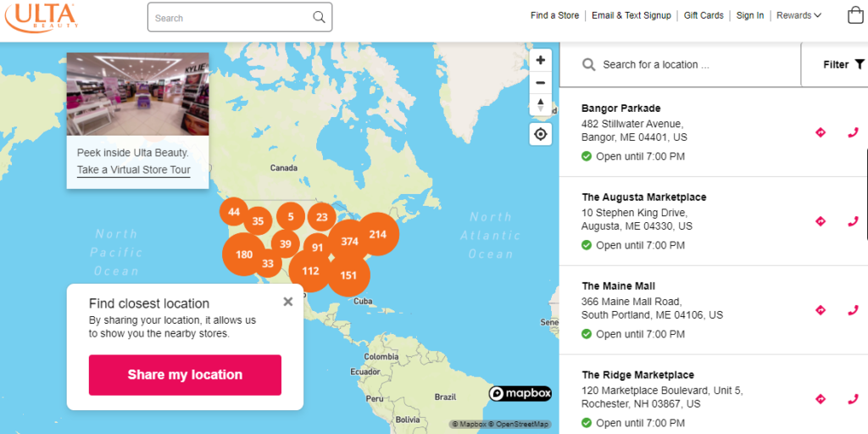Viewport: 868px width, 434px height.
Task: Open the 23 stores map cluster
Action: click(322, 217)
